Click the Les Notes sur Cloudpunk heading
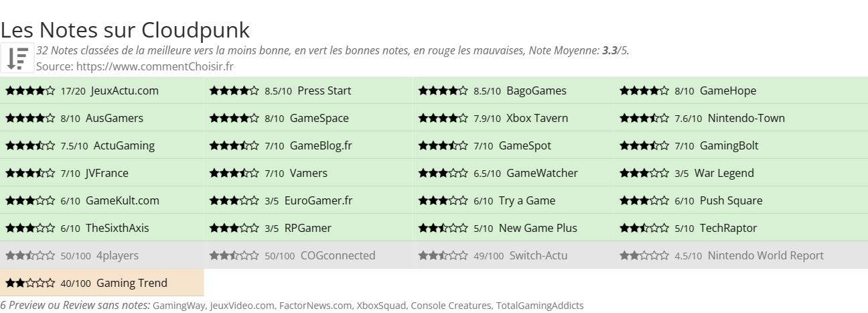This screenshot has width=868, height=313. coord(125,29)
